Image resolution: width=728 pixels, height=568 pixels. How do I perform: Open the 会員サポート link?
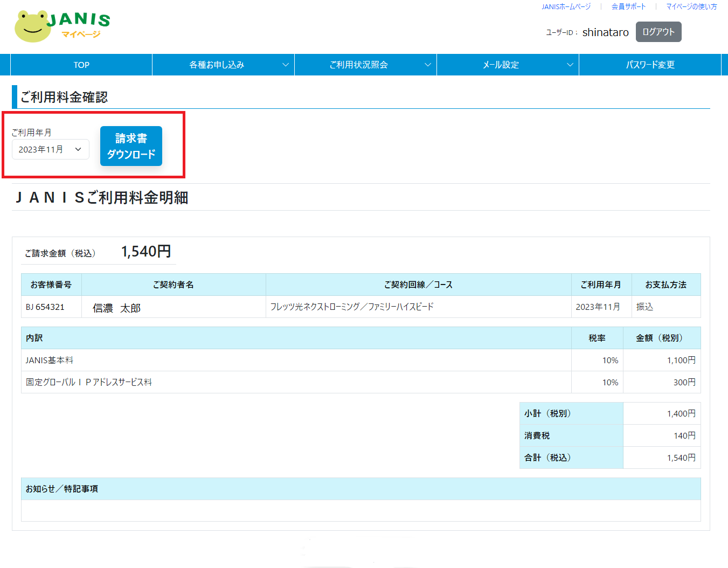[x=628, y=6]
